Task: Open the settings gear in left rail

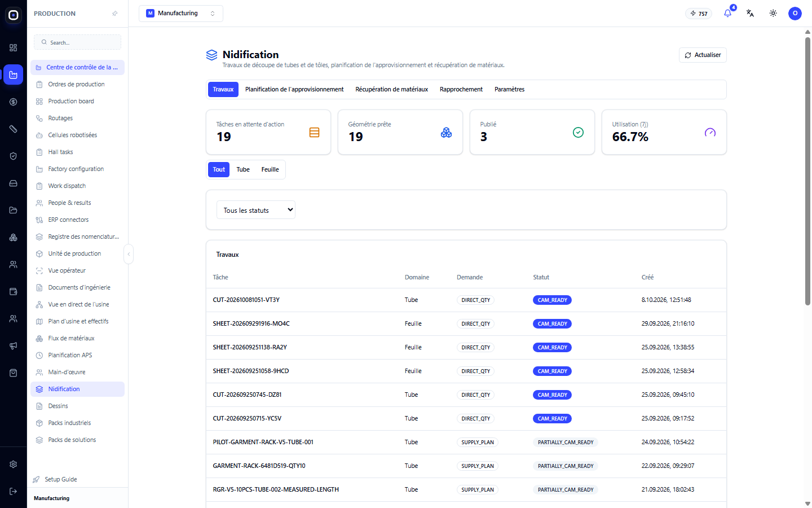Action: coord(14,465)
